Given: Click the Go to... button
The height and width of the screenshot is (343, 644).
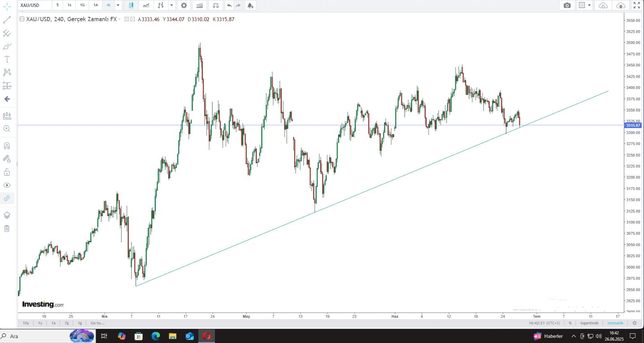Looking at the screenshot, I should [x=97, y=323].
